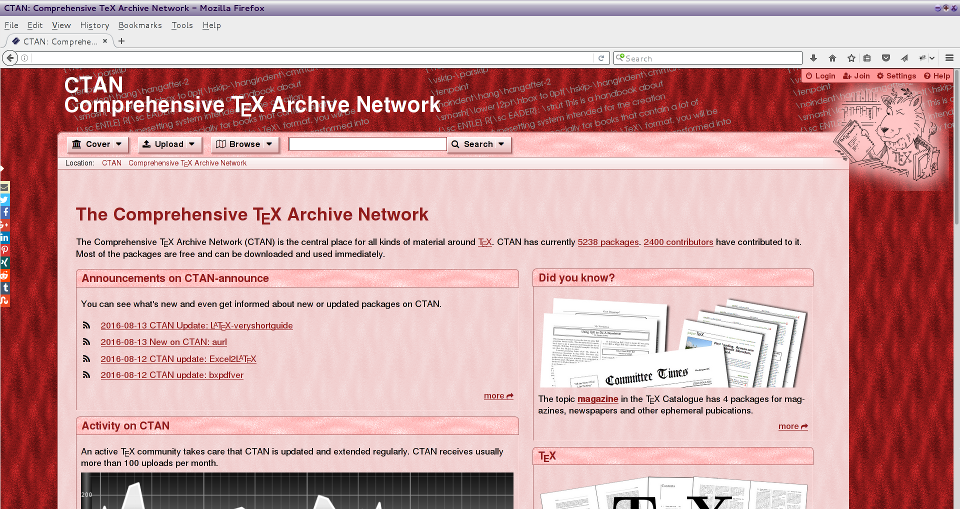Open the View menu

pos(61,25)
